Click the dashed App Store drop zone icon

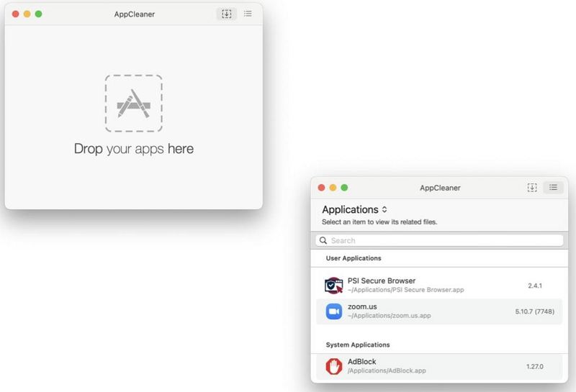(134, 103)
